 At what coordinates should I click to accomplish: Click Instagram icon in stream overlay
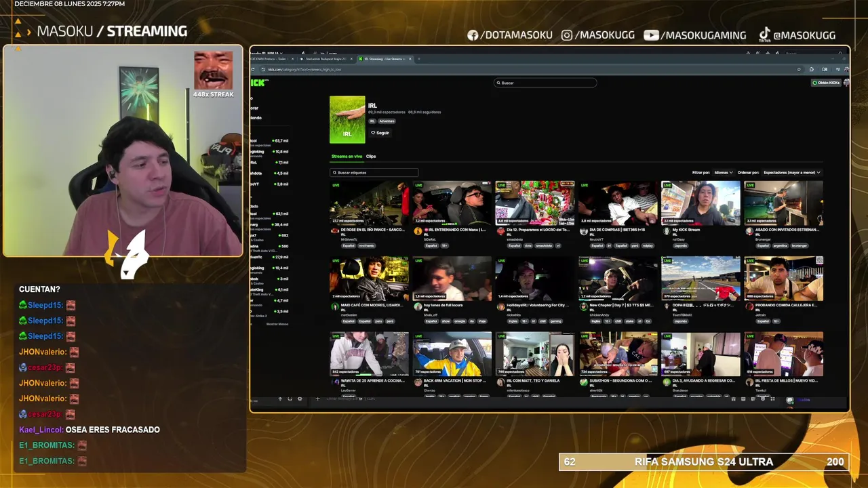point(567,35)
